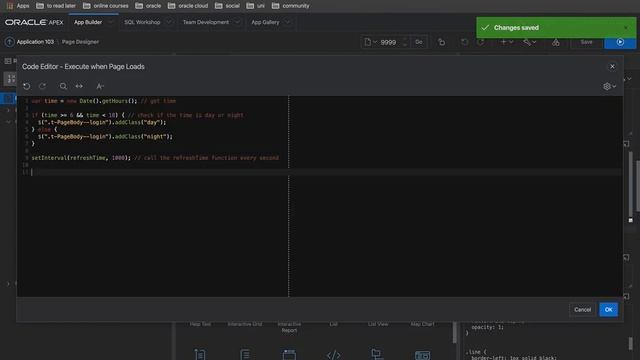Select Map Chart in gallery
The image size is (640, 360).
pyautogui.click(x=422, y=324)
